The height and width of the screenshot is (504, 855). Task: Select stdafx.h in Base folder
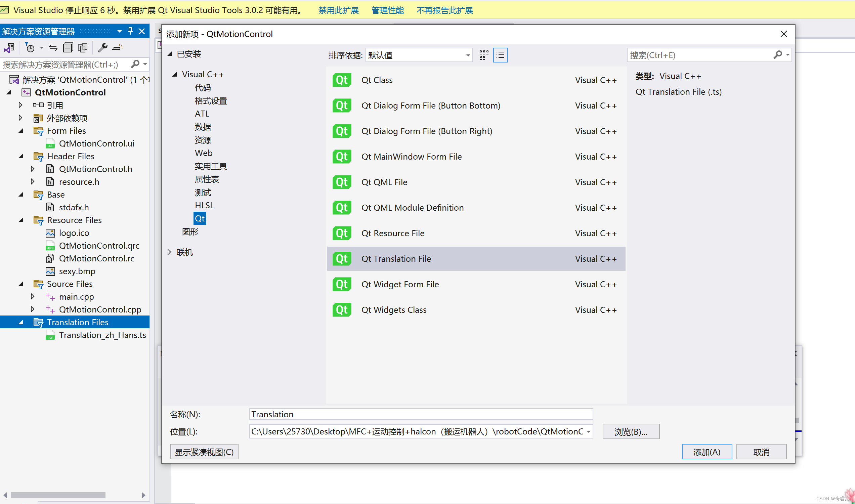click(x=74, y=207)
